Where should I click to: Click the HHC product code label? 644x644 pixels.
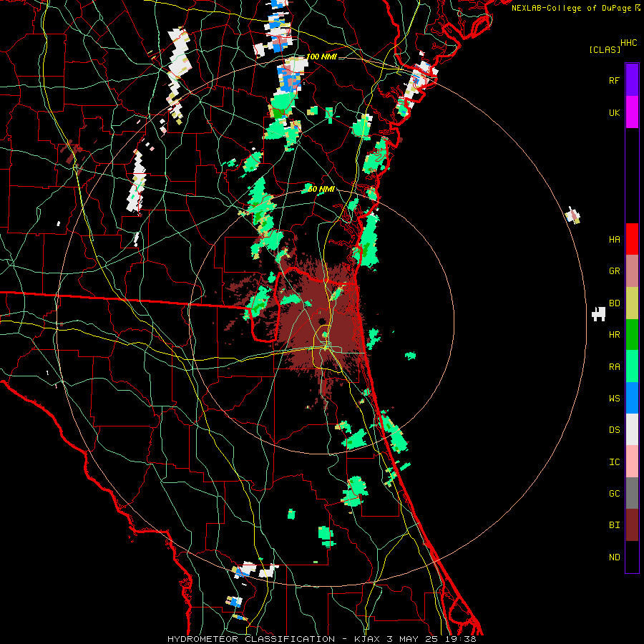[x=628, y=43]
